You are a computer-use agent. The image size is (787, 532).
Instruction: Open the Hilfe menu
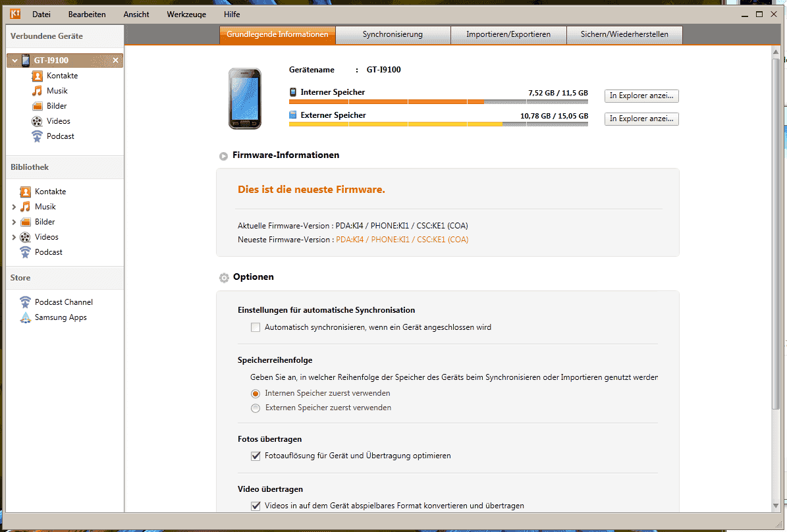pos(232,14)
